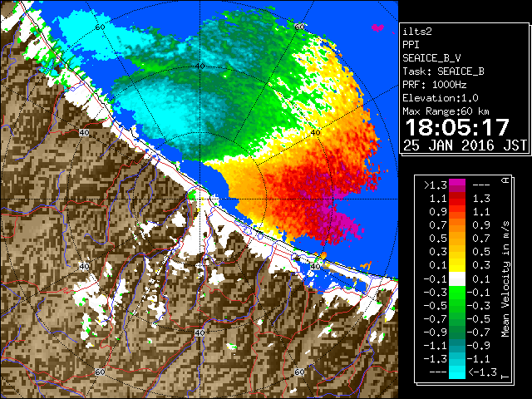Viewport: 532px width, 399px height.
Task: Click "0.5" in the left legend column
Action: point(438,239)
